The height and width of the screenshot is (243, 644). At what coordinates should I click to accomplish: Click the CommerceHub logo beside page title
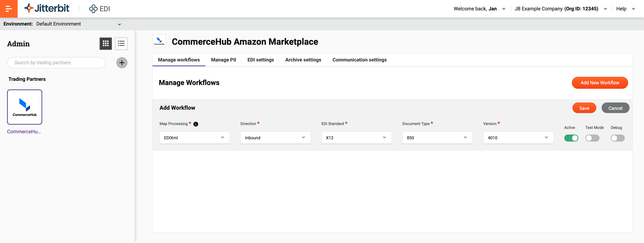(x=159, y=41)
